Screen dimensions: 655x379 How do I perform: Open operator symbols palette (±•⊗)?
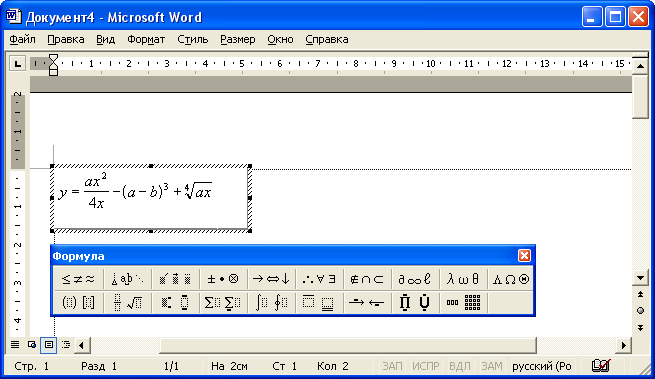click(x=223, y=279)
